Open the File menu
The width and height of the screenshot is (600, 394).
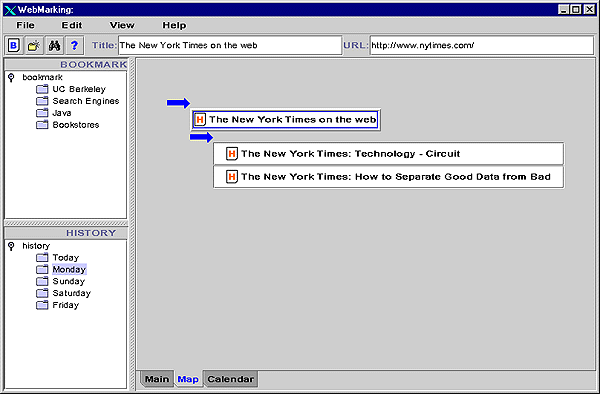tap(25, 25)
